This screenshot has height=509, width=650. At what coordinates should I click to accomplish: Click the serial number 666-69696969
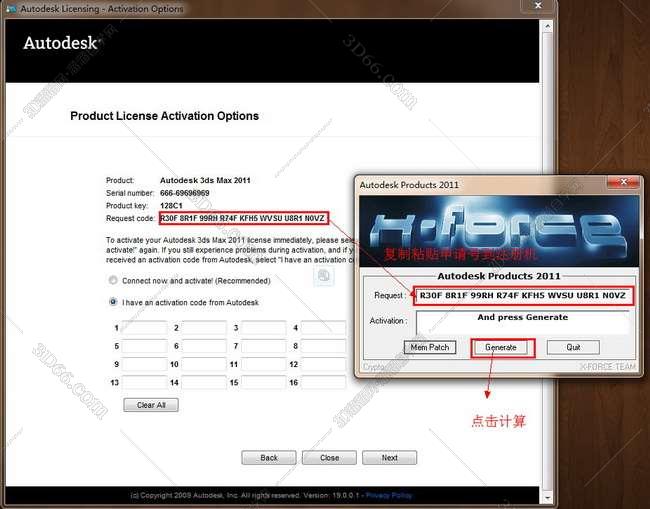184,193
